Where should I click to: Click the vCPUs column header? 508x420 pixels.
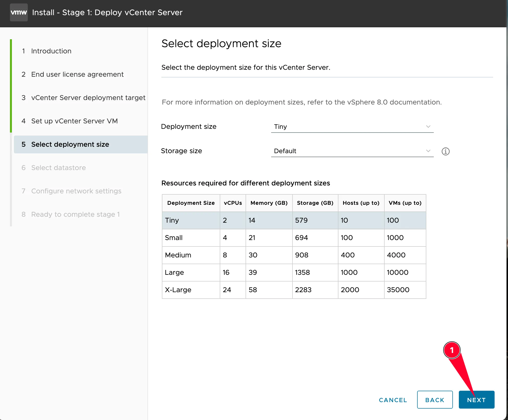pyautogui.click(x=233, y=203)
